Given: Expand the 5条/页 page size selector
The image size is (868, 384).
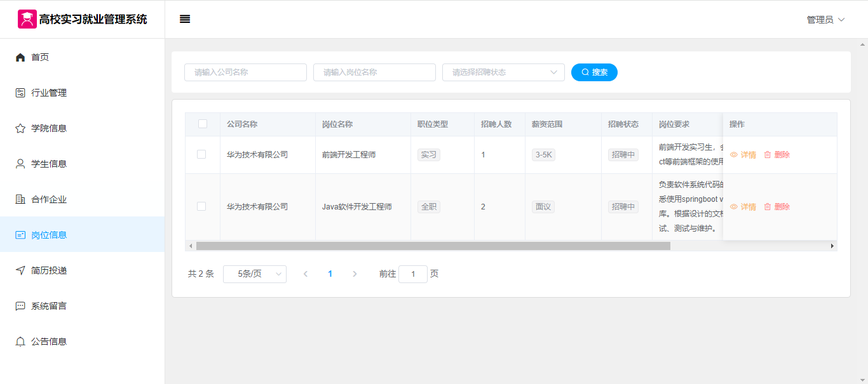Looking at the screenshot, I should click(x=254, y=274).
